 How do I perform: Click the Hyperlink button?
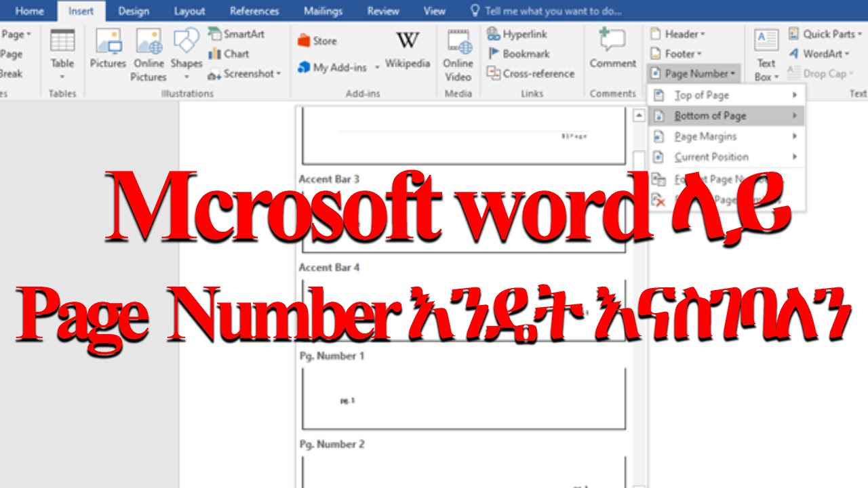517,34
